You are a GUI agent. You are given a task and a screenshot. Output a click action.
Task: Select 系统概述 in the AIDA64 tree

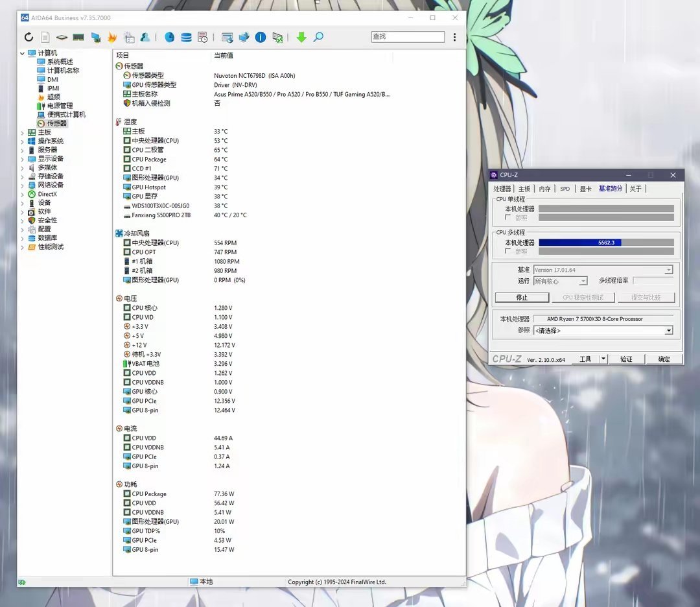(60, 62)
